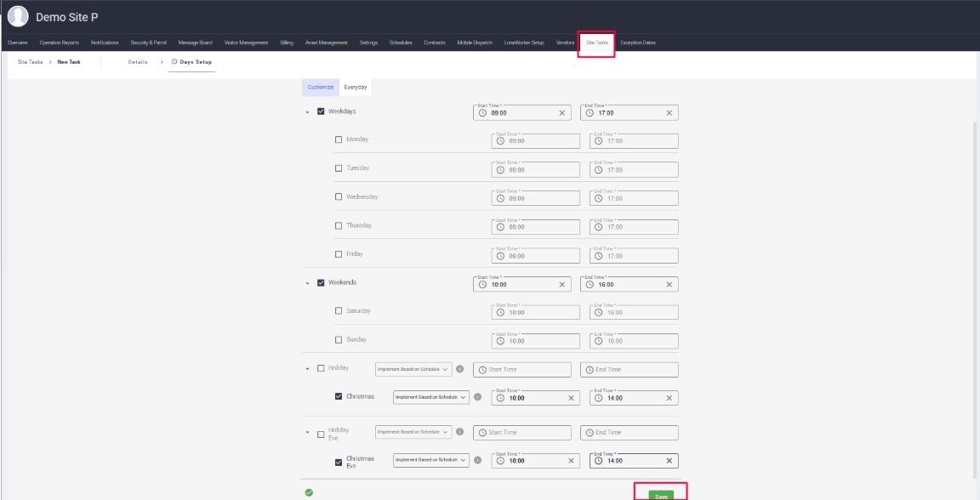Image resolution: width=980 pixels, height=500 pixels.
Task: Show info for the Christmas Eve row
Action: pyautogui.click(x=477, y=460)
